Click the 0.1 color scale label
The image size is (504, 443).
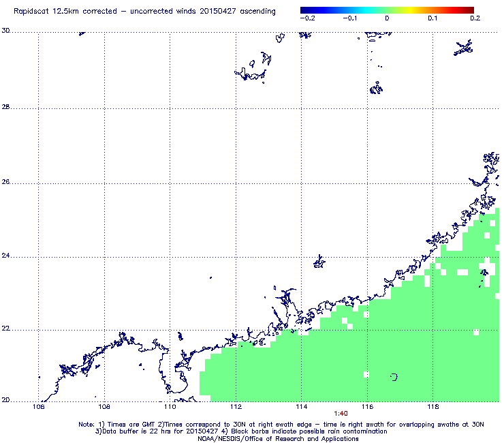point(432,18)
